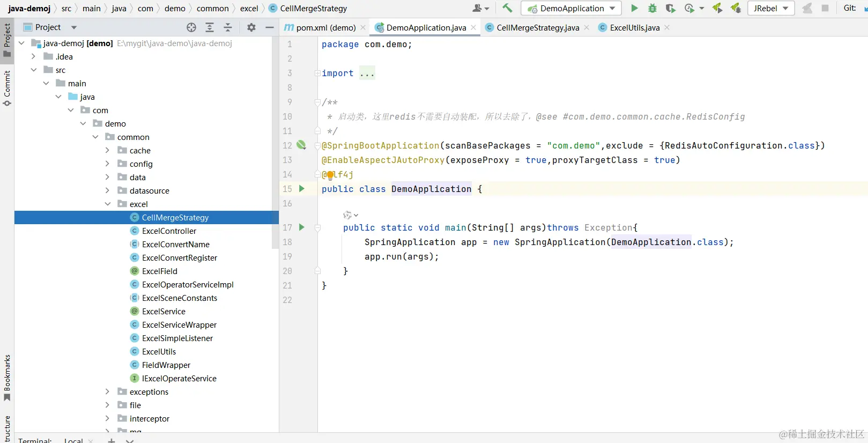Collapse the excel folder
868x443 pixels.
coord(108,204)
